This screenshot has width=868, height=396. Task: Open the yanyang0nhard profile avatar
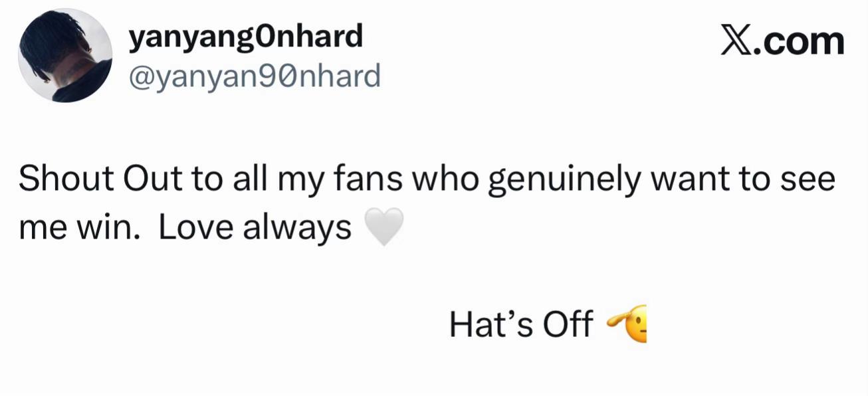point(65,55)
